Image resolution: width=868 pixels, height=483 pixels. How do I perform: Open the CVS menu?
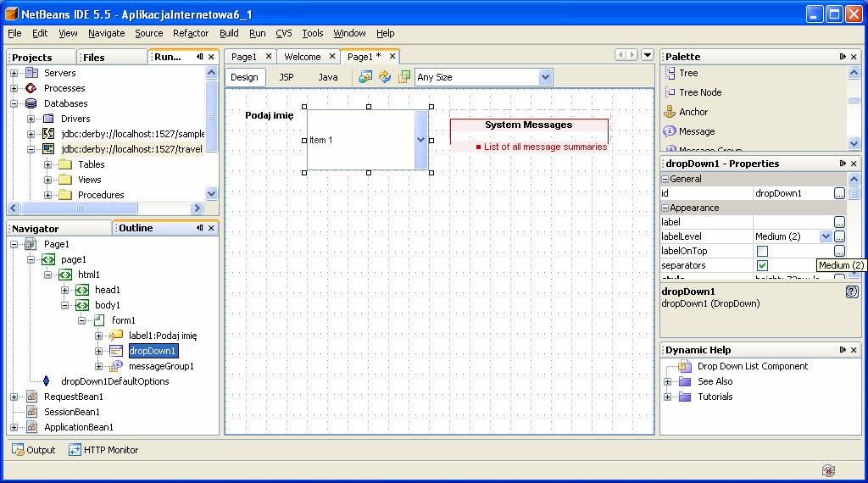(x=283, y=33)
